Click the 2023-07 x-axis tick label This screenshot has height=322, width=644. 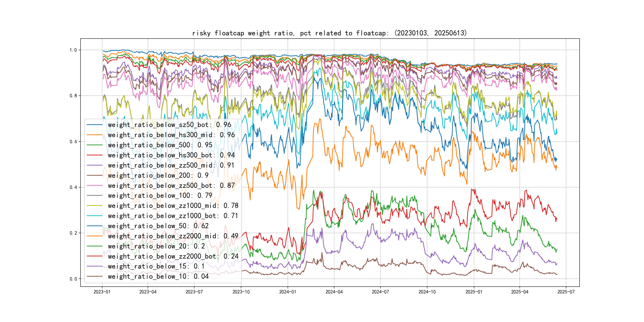[194, 292]
